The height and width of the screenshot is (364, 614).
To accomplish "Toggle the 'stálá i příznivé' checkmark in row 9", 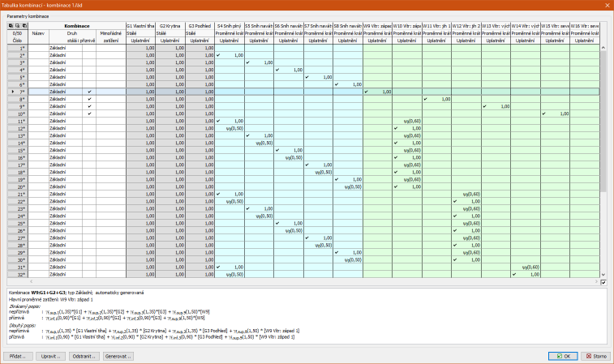I will [88, 106].
